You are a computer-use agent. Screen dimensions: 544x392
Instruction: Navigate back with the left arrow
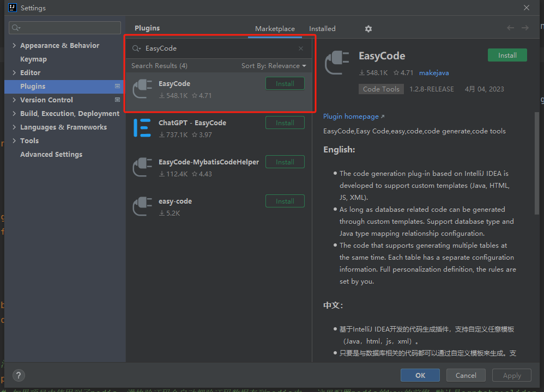(510, 28)
